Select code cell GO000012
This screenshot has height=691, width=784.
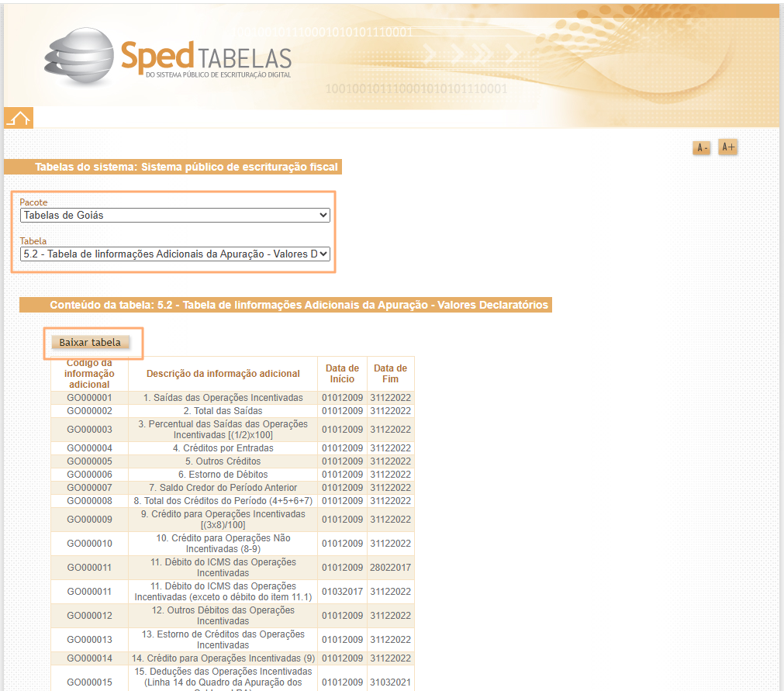[89, 616]
